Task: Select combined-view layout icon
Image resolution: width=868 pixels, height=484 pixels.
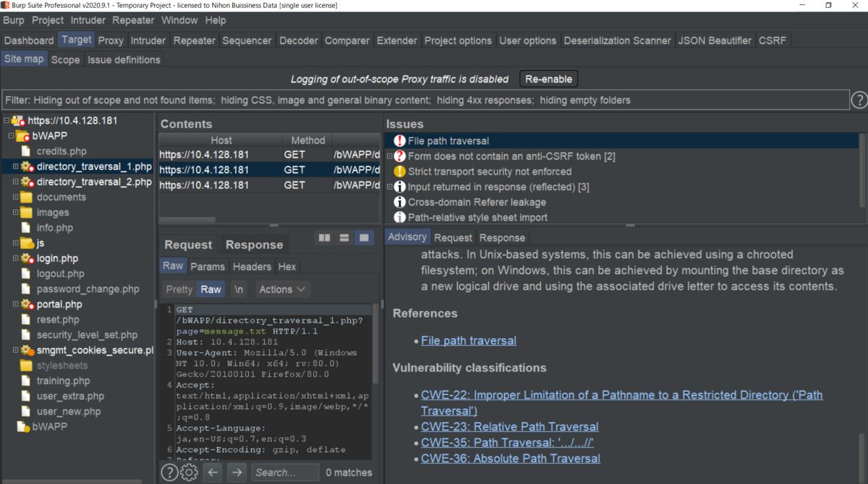Action: pos(364,238)
